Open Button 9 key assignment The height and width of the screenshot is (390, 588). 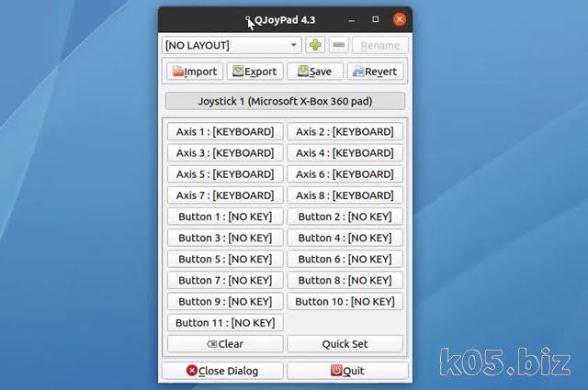[x=225, y=301]
